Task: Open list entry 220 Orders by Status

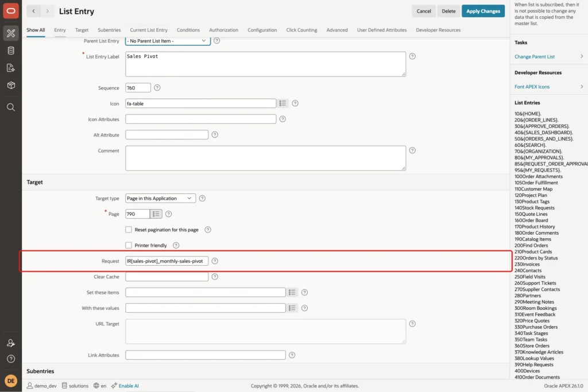Action: [536, 258]
